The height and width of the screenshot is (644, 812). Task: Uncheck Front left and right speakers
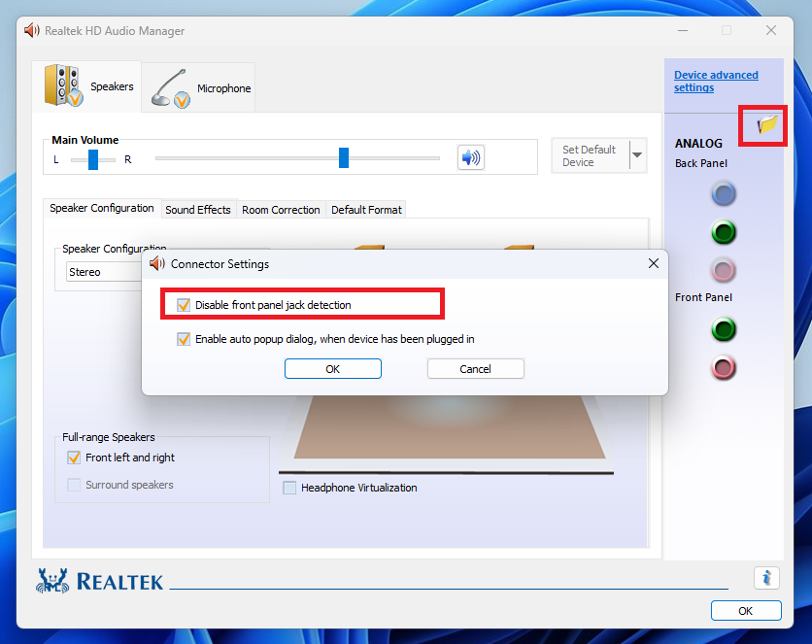(74, 458)
